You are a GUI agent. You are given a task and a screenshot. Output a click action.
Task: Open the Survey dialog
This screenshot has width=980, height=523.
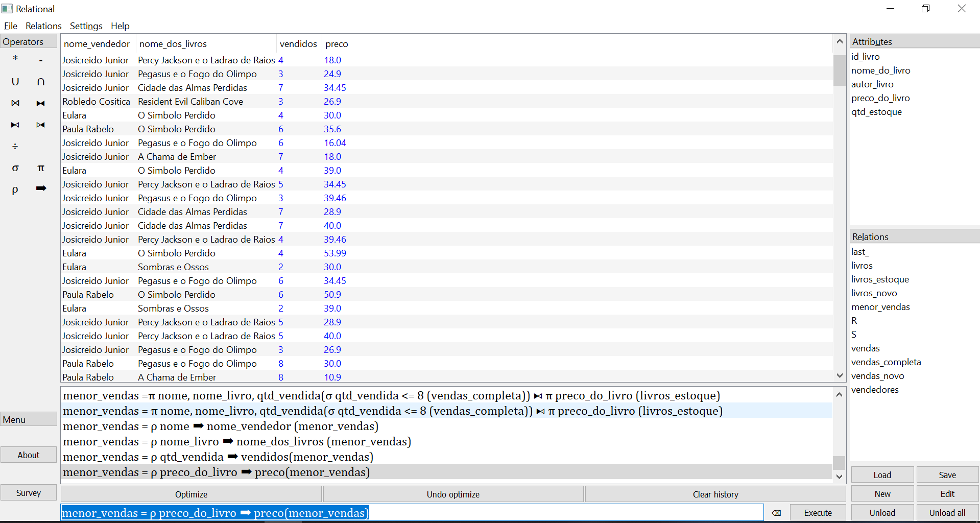coord(29,493)
